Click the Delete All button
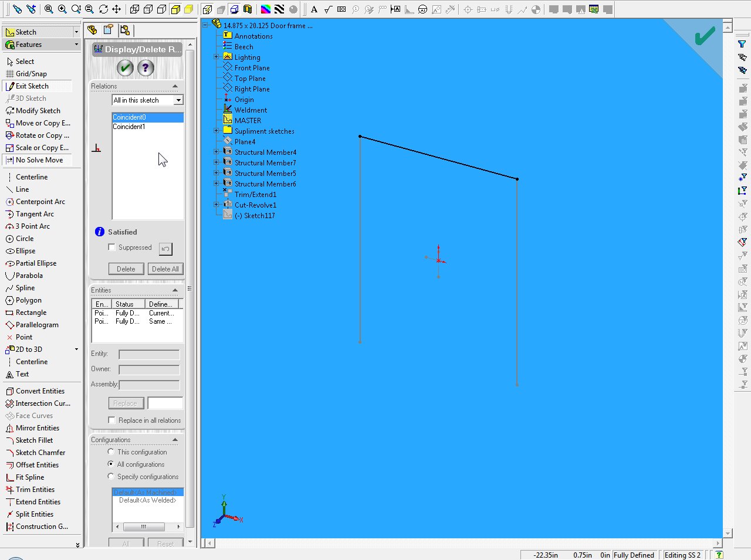This screenshot has height=560, width=751. click(x=165, y=269)
